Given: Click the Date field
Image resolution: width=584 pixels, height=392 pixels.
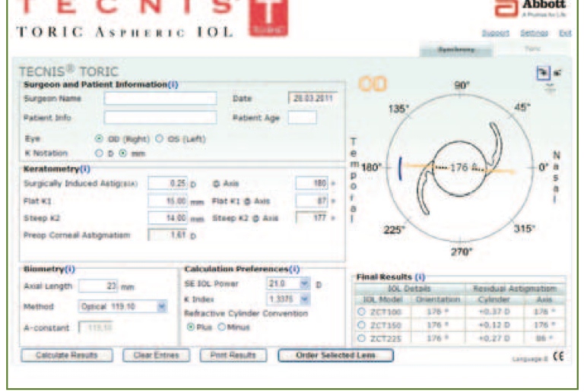Looking at the screenshot, I should click(313, 98).
